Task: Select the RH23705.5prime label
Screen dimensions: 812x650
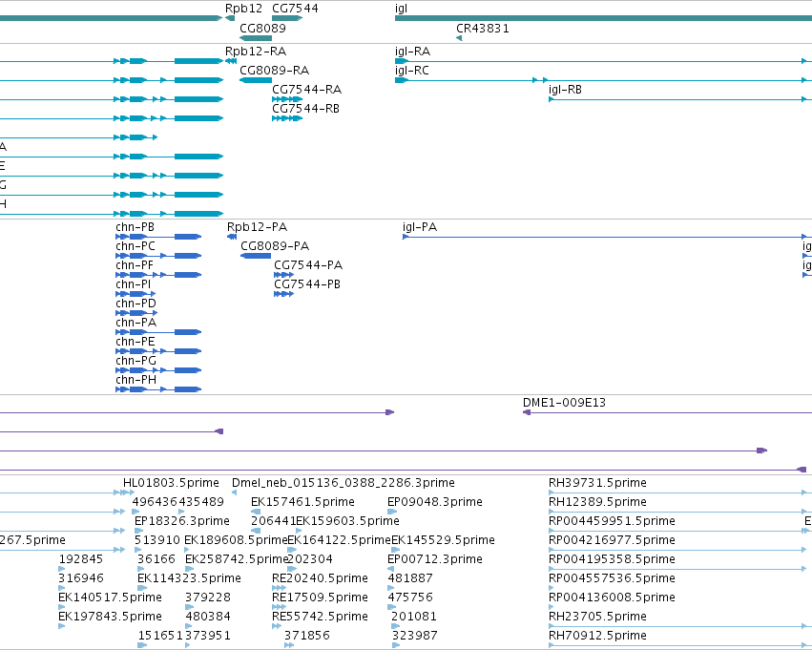Action: tap(597, 617)
